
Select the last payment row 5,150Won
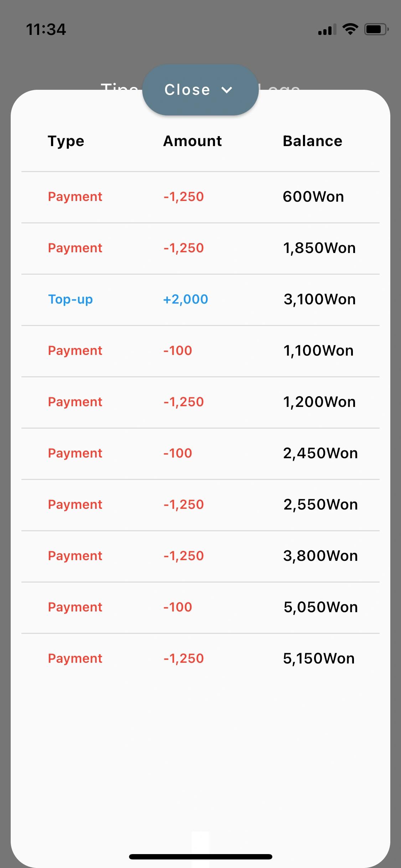click(200, 659)
